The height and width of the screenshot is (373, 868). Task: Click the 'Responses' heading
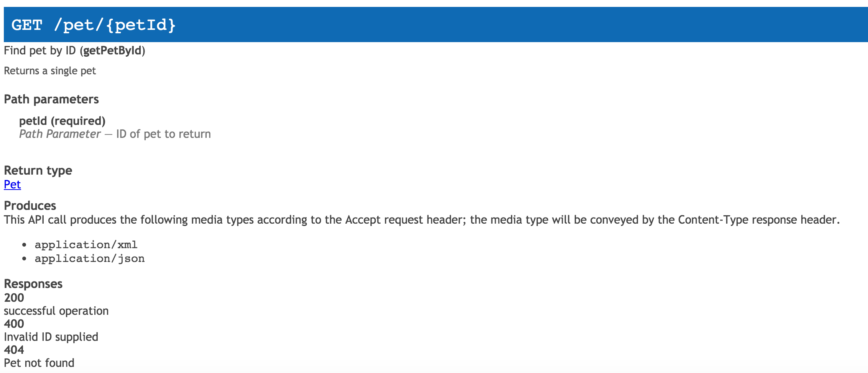33,284
